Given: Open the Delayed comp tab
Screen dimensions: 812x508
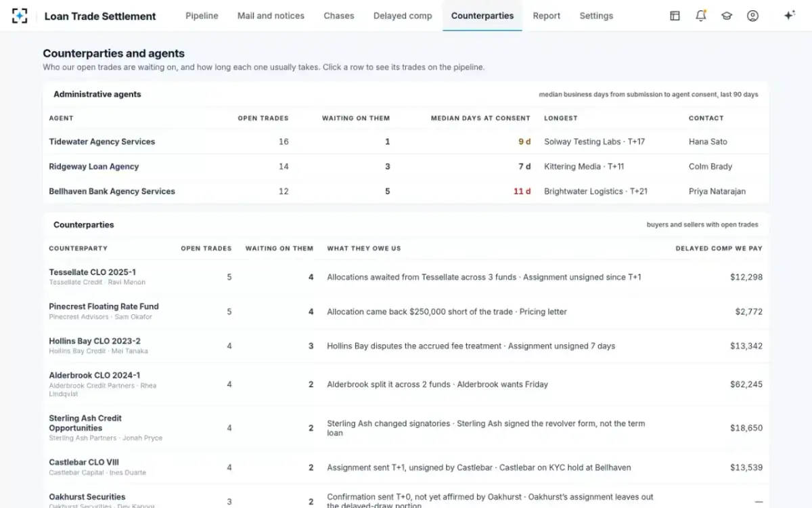Looking at the screenshot, I should [x=403, y=16].
